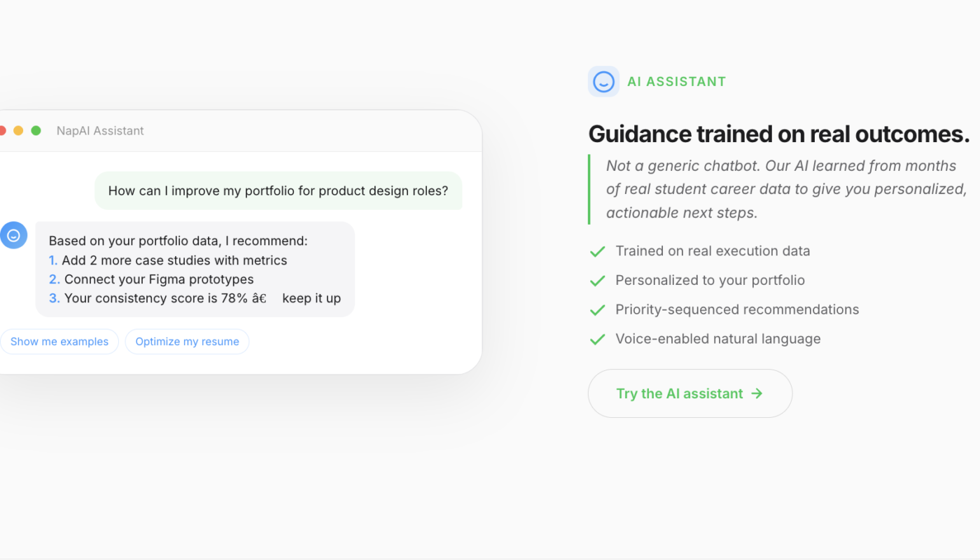Click the blue AI Assistant badge icon
This screenshot has height=560, width=980.
603,81
